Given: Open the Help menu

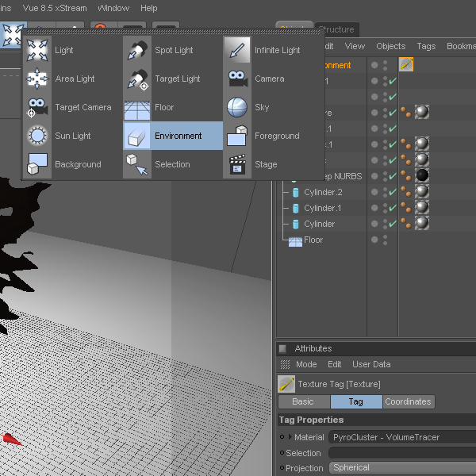Looking at the screenshot, I should coord(149,8).
